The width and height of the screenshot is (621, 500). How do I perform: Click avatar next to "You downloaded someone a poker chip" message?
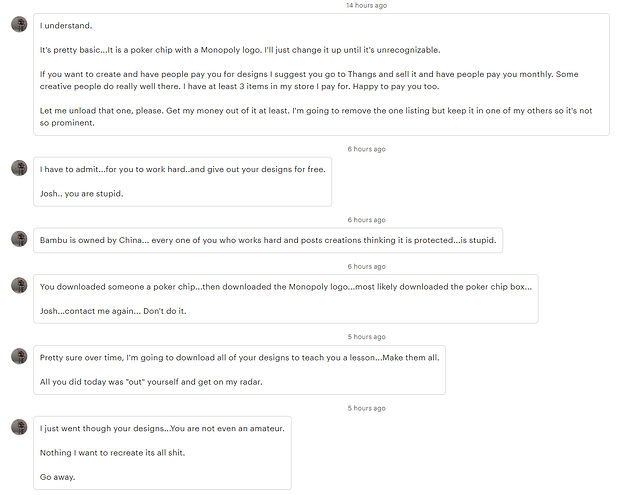19,285
